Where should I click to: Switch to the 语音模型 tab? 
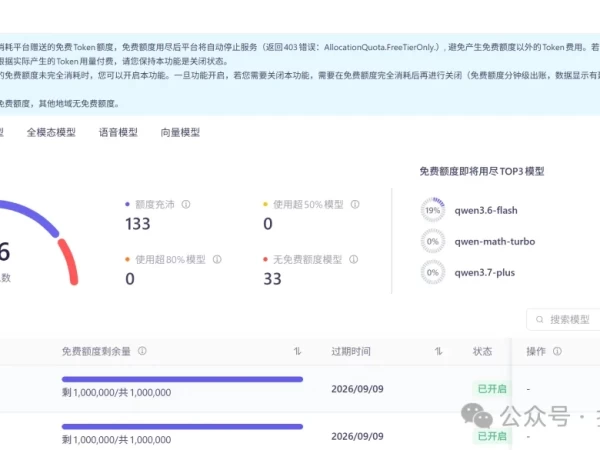tap(118, 132)
